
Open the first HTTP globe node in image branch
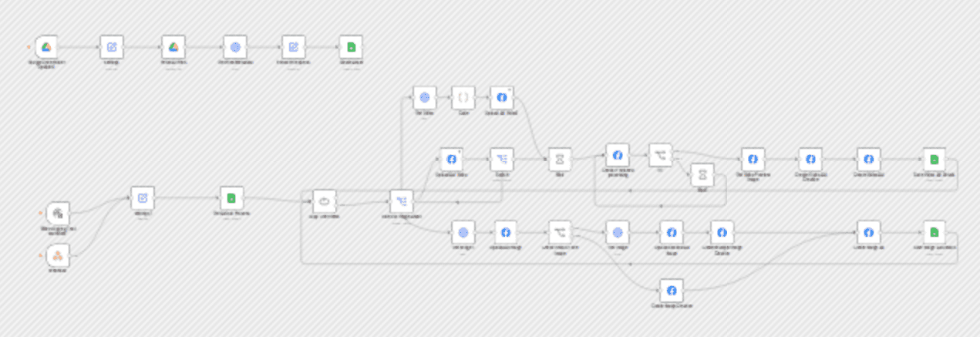coord(463,231)
